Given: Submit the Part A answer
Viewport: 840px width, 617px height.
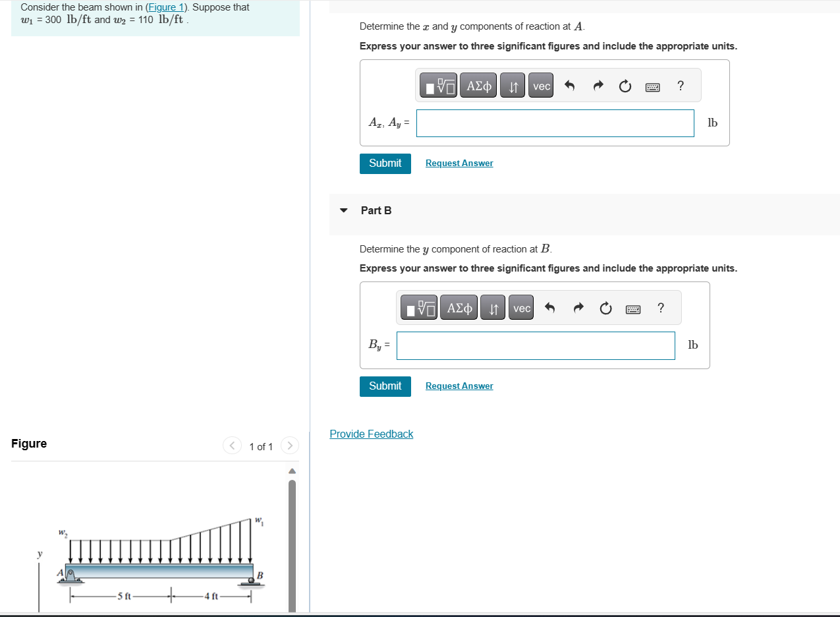Looking at the screenshot, I should 385,163.
